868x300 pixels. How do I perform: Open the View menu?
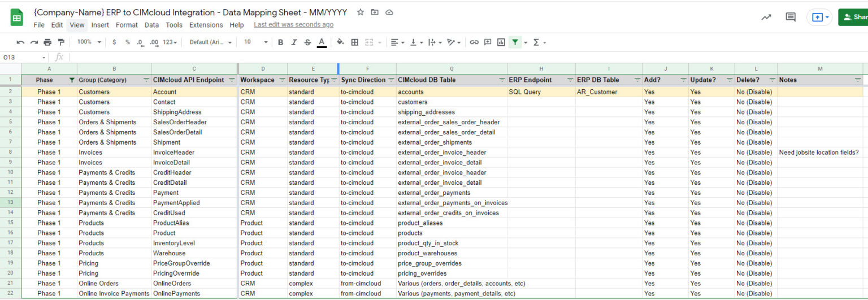point(77,25)
